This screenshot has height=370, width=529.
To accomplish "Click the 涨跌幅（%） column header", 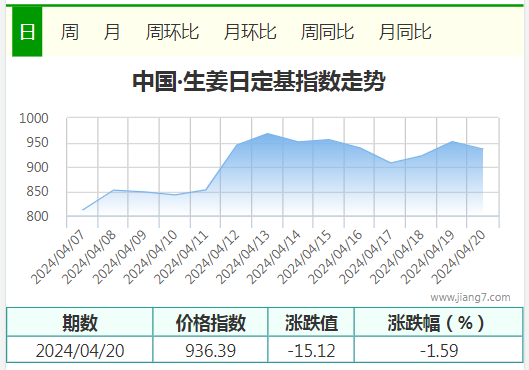I will tap(439, 322).
